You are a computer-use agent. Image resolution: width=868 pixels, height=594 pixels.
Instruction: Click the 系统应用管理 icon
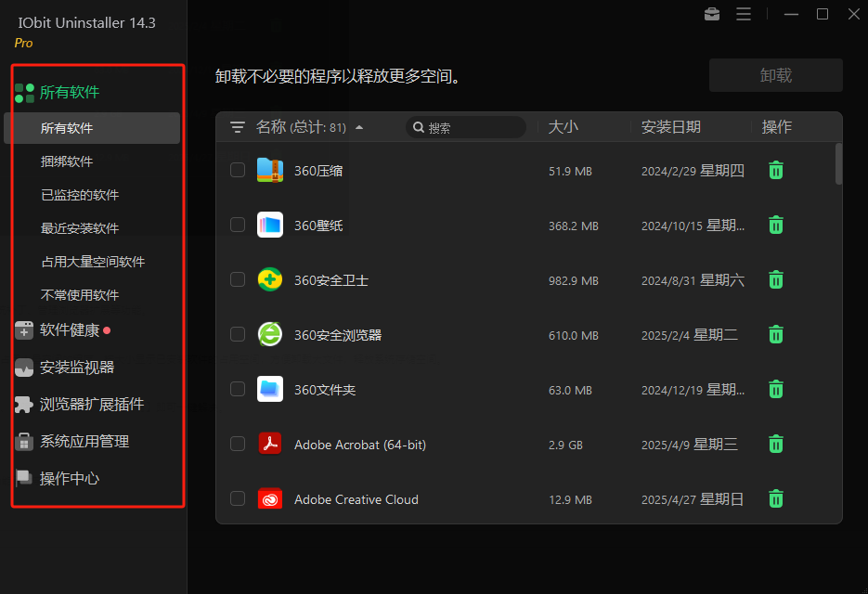click(24, 442)
